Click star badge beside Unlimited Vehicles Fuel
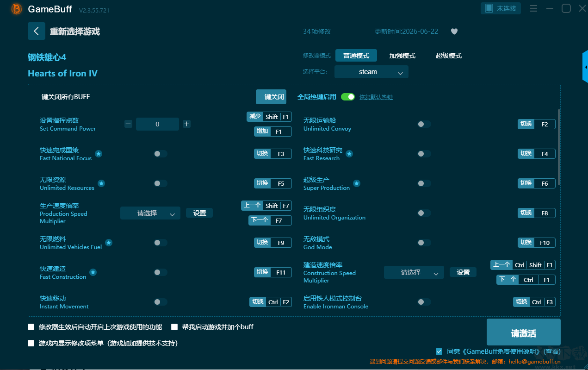Viewport: 588px width, 370px height. [109, 243]
